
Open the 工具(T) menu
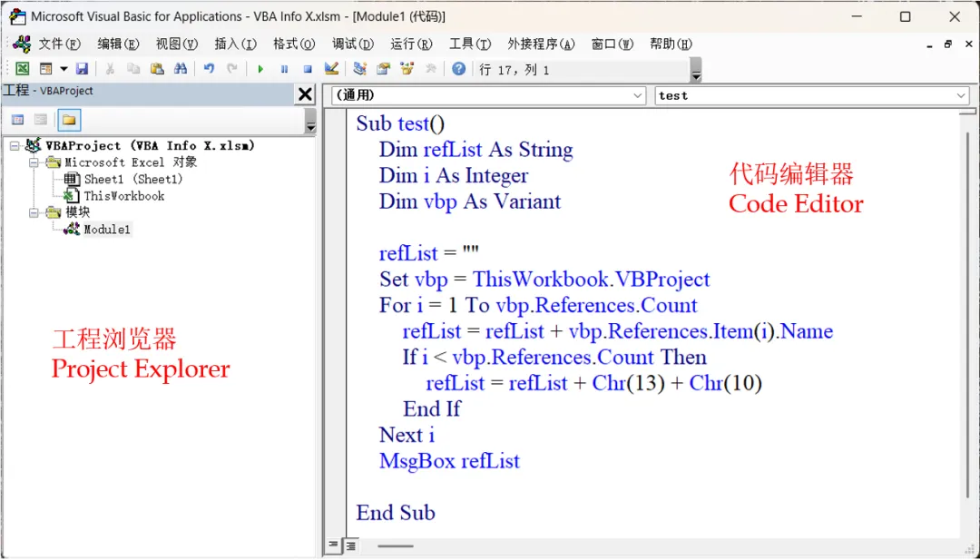pyautogui.click(x=470, y=44)
